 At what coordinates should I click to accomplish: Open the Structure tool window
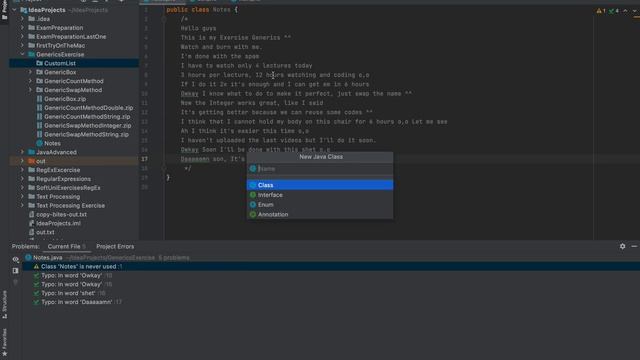pos(4,304)
